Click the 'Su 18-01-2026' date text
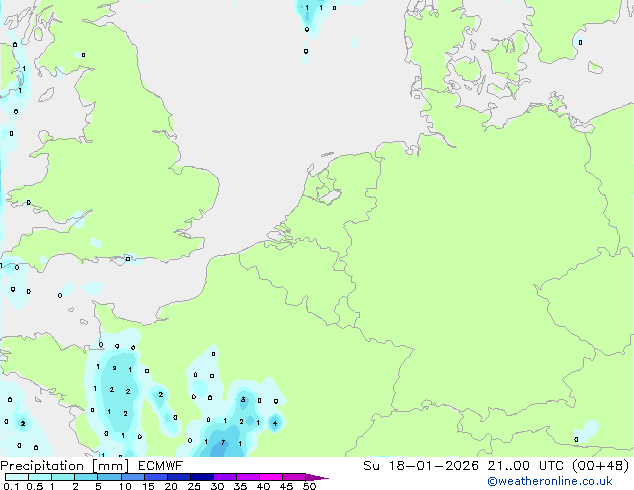The width and height of the screenshot is (634, 490). [421, 466]
